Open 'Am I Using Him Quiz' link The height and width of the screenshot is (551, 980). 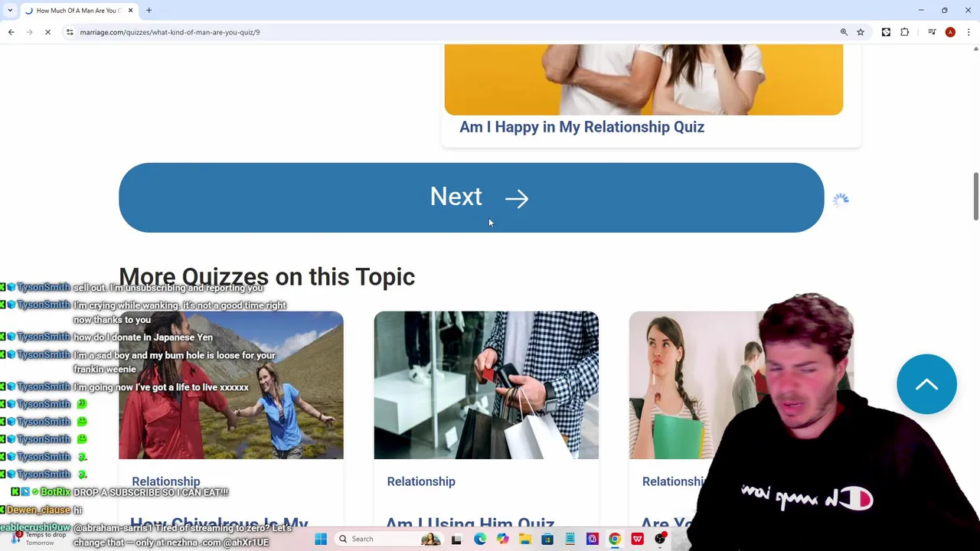pos(470,523)
